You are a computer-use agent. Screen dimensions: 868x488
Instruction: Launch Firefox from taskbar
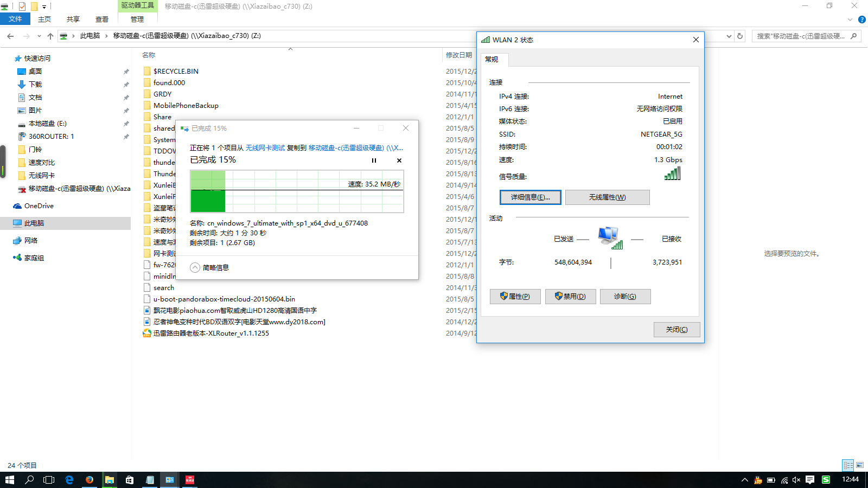pyautogui.click(x=90, y=480)
